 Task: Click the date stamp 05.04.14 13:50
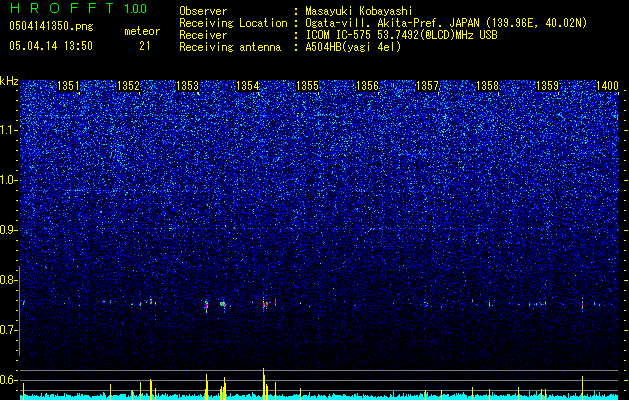pos(51,46)
